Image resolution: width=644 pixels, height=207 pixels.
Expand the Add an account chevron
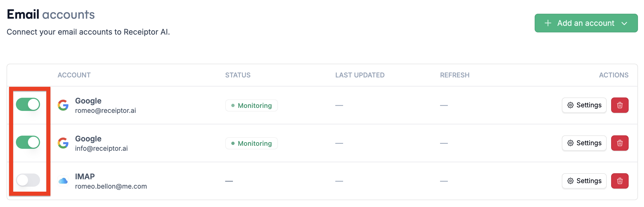(x=624, y=23)
